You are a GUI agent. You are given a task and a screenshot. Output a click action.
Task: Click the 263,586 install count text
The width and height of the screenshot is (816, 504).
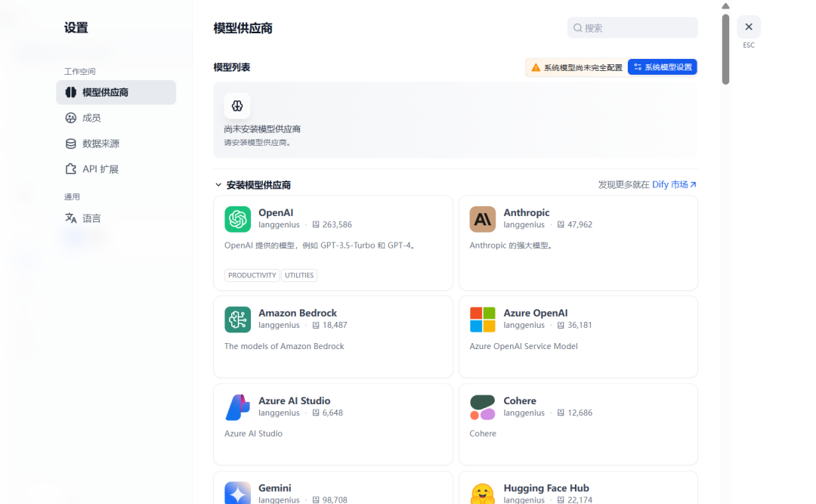337,224
